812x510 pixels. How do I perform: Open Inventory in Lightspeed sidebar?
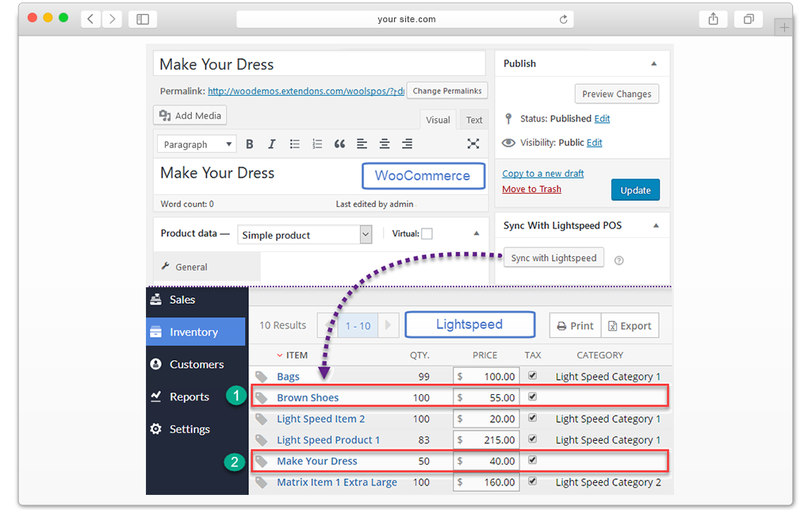196,332
